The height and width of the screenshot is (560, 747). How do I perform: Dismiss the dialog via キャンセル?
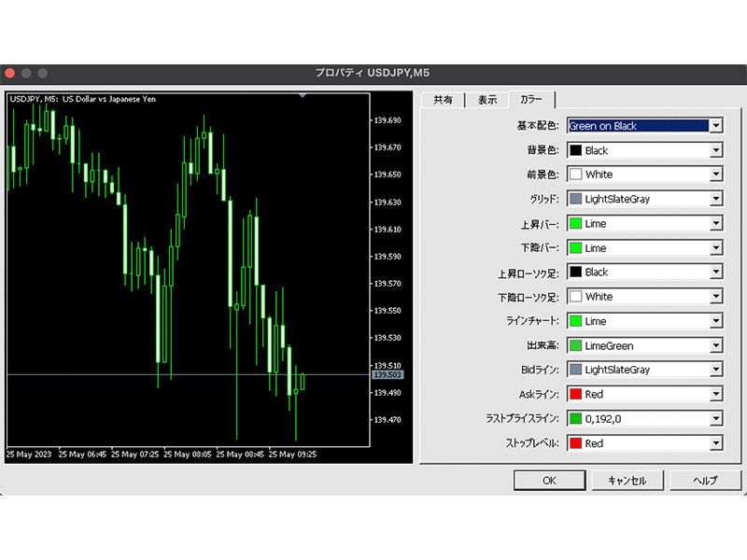click(x=627, y=481)
